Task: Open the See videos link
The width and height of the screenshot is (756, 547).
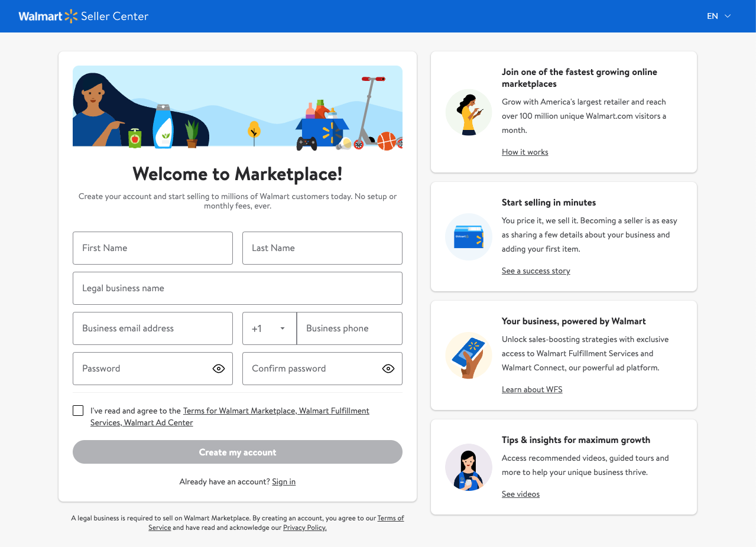Action: [x=520, y=494]
